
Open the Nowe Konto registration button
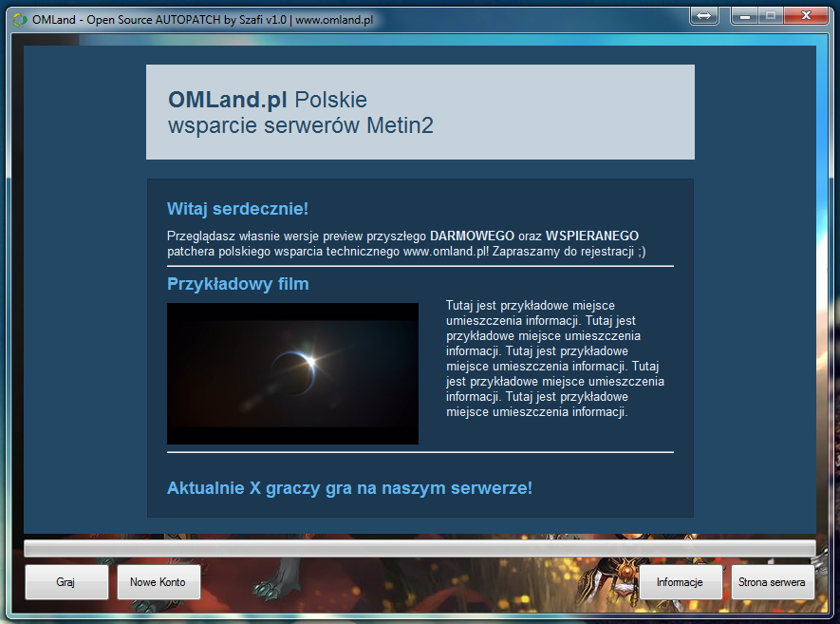tap(159, 581)
